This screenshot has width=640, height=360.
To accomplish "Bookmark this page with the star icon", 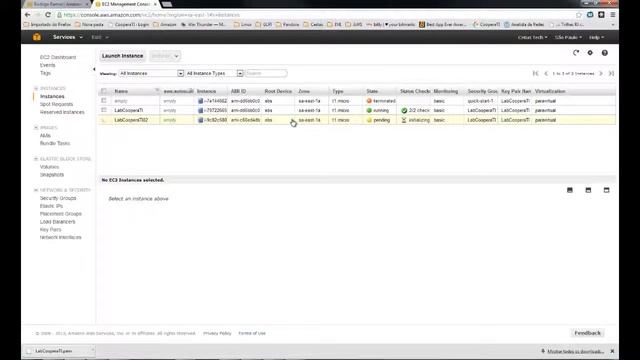I will [578, 15].
